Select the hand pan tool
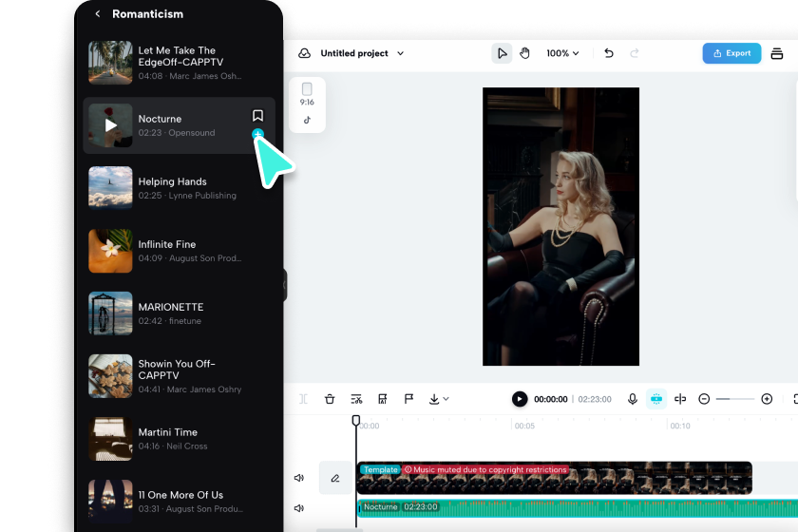Viewport: 798px width, 532px height. (x=524, y=53)
